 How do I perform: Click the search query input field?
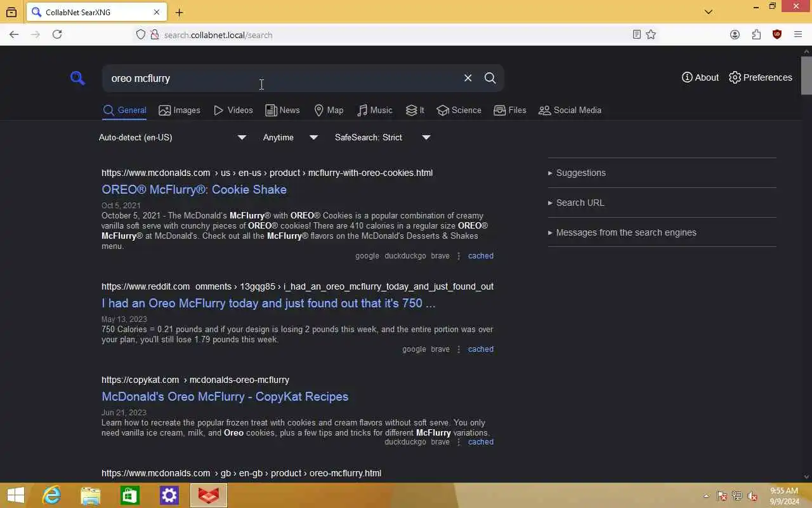(282, 78)
